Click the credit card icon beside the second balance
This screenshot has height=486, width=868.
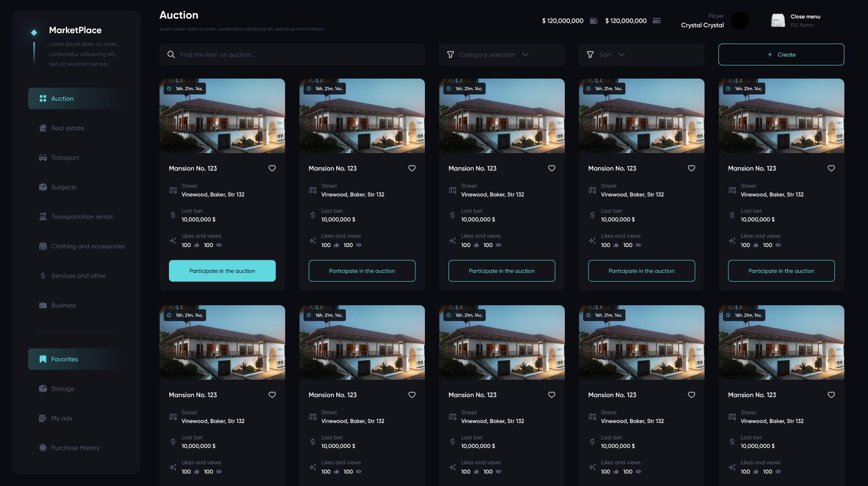pos(657,21)
